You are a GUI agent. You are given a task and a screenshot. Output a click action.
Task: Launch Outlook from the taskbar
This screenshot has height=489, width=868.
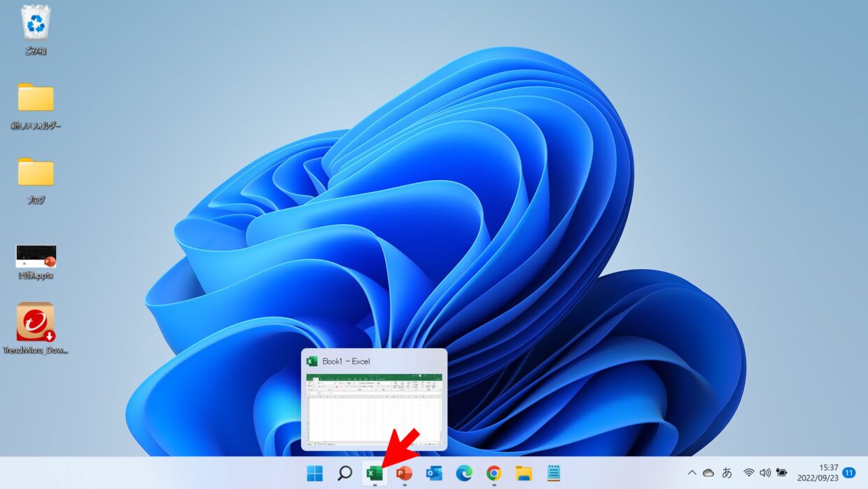pos(434,474)
